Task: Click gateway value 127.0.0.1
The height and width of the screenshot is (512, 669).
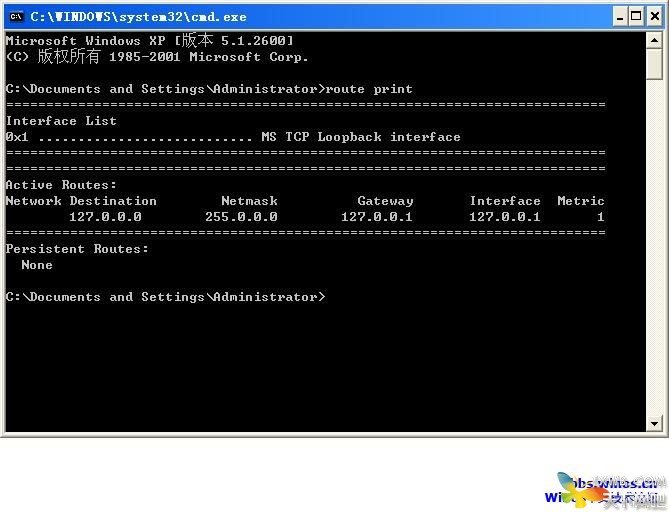Action: pos(377,217)
